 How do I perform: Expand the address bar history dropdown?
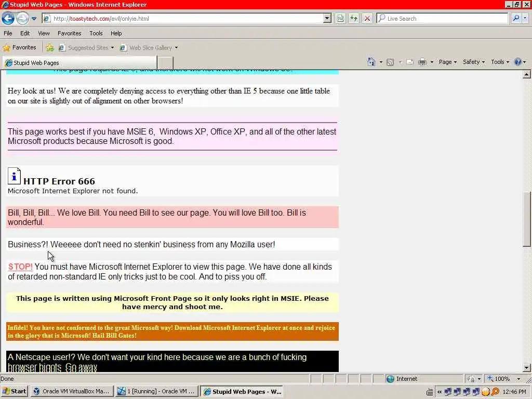pyautogui.click(x=327, y=19)
